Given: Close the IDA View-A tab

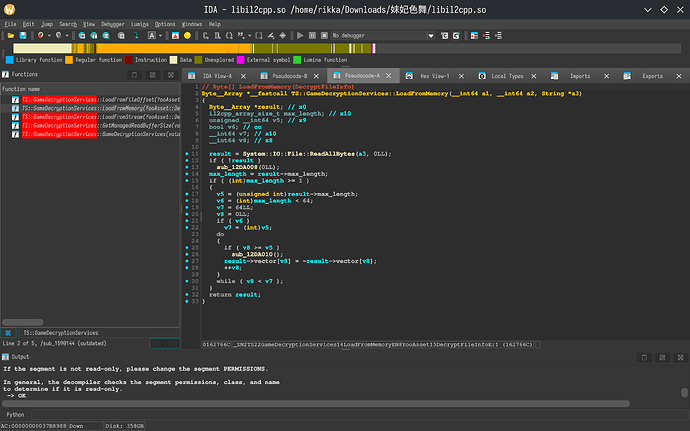Looking at the screenshot, I should [243, 76].
